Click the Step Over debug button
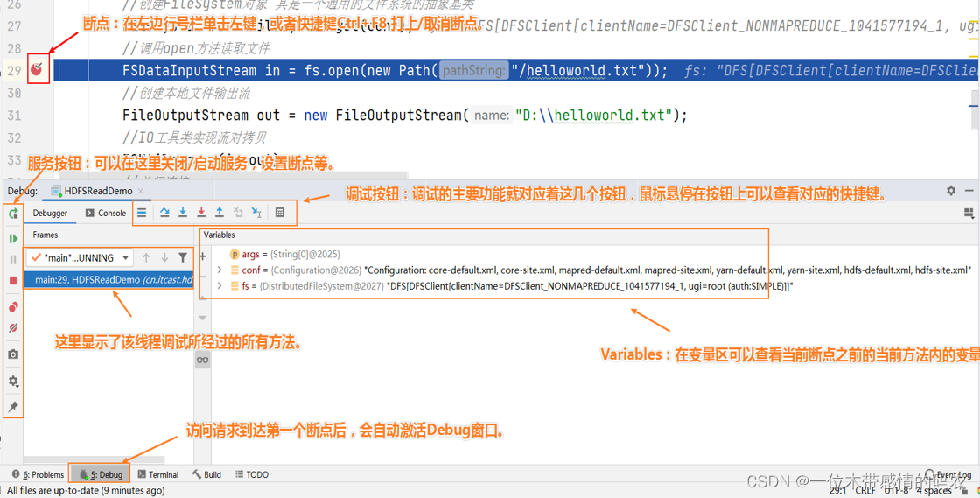The image size is (980, 498). point(164,213)
